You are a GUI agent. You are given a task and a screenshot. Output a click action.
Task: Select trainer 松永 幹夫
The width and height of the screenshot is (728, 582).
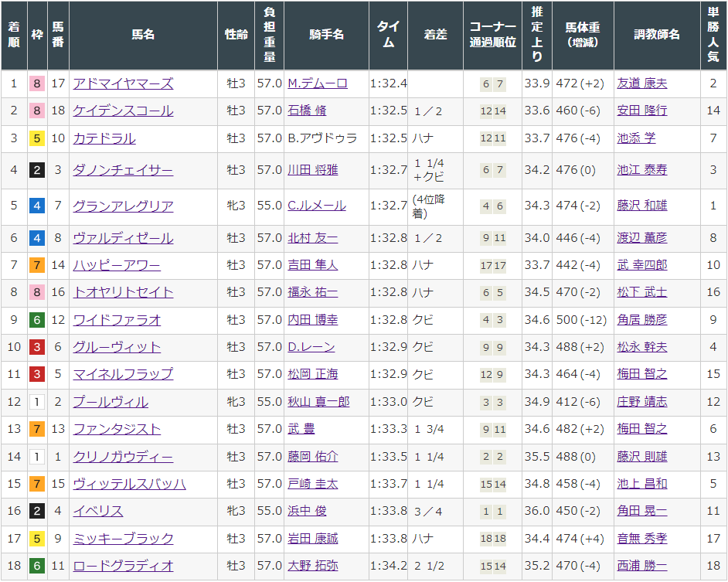(x=642, y=347)
